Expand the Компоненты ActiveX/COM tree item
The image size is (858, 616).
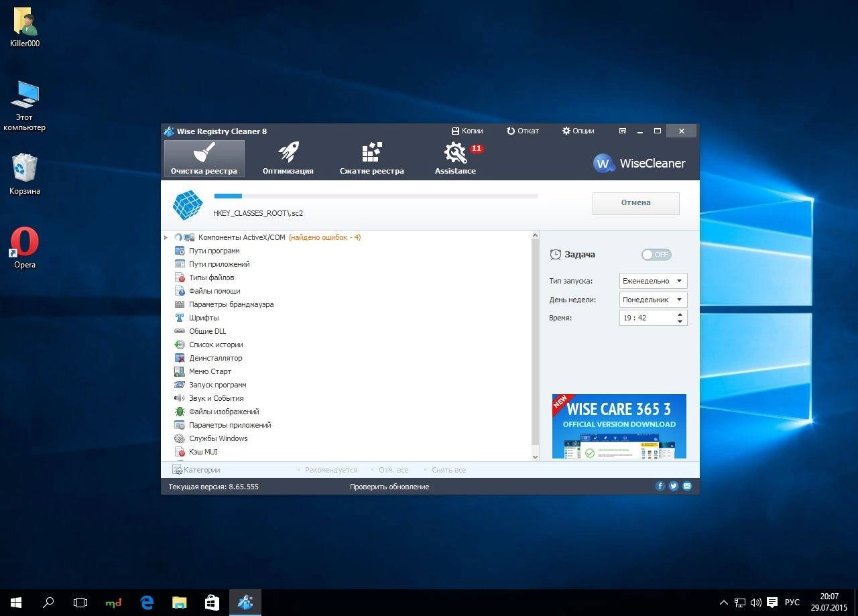click(x=166, y=237)
